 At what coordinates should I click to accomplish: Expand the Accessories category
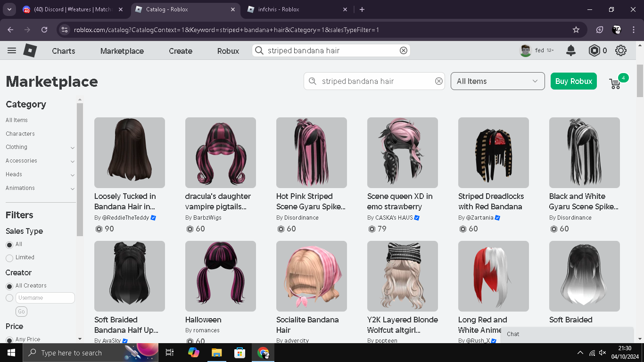coord(73,161)
